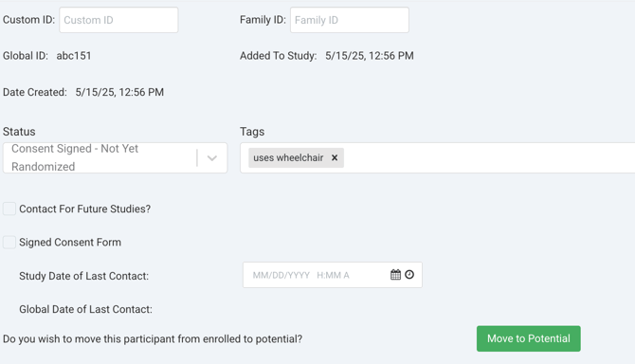Click the Global Date of Last Contact label
The width and height of the screenshot is (635, 364).
pos(85,309)
